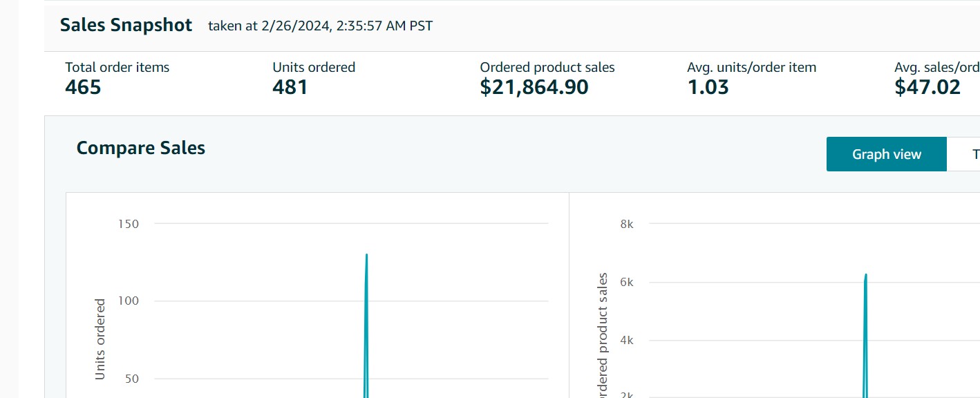Screen dimensions: 980x398
Task: Click the 150 label on units axis
Action: click(x=129, y=224)
